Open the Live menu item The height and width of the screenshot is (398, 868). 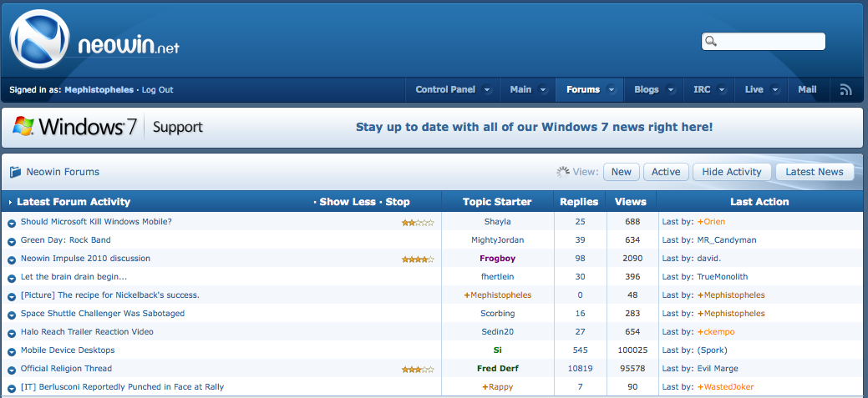[754, 89]
